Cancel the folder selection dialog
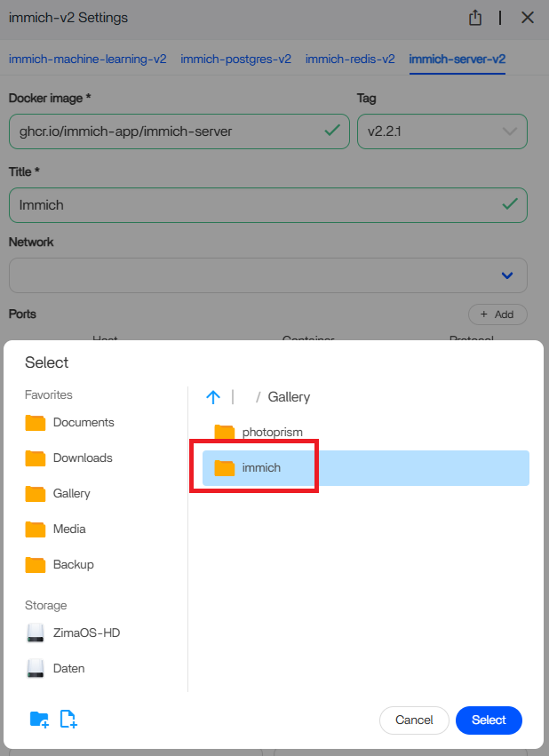The width and height of the screenshot is (549, 756). pyautogui.click(x=414, y=720)
